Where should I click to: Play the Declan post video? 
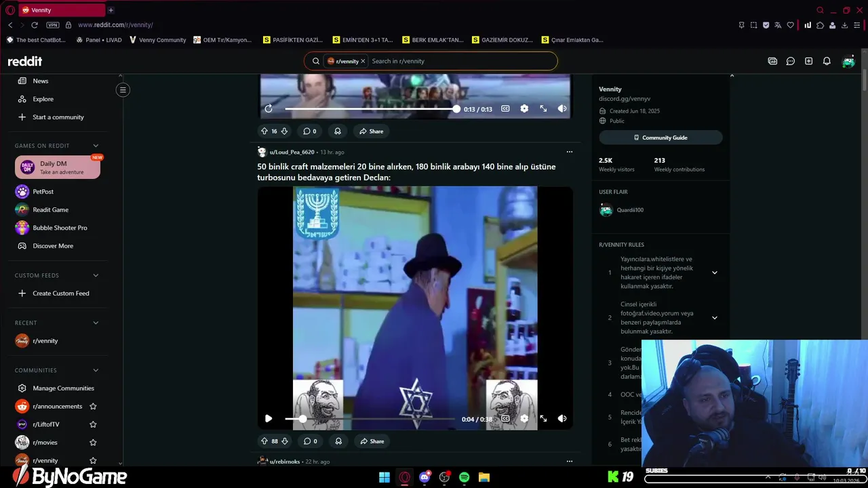coord(269,419)
